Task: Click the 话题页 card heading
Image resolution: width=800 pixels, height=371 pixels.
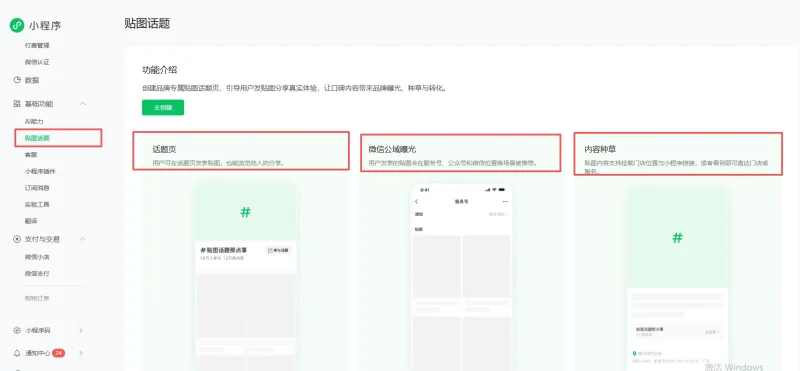Action: click(164, 150)
